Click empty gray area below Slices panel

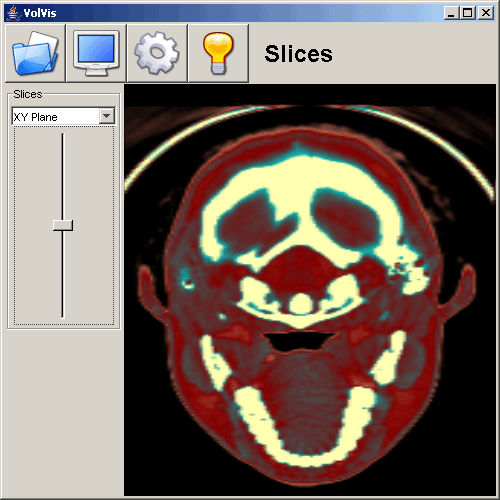pyautogui.click(x=63, y=413)
